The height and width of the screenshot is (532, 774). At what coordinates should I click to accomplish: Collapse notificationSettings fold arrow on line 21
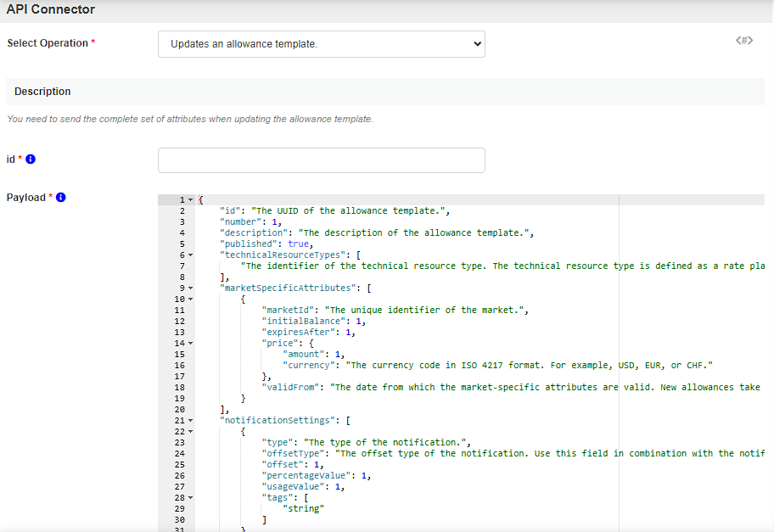pos(191,421)
